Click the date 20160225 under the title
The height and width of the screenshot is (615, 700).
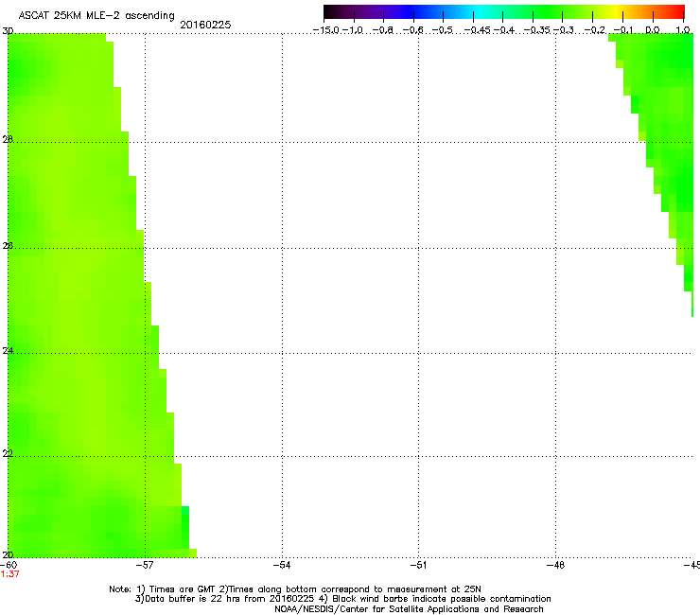[x=205, y=25]
